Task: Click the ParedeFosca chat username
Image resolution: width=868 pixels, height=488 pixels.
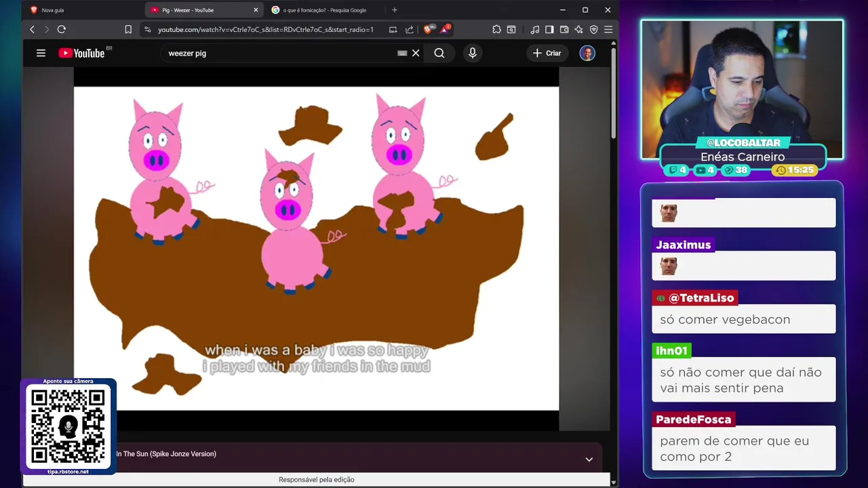Action: coord(694,420)
